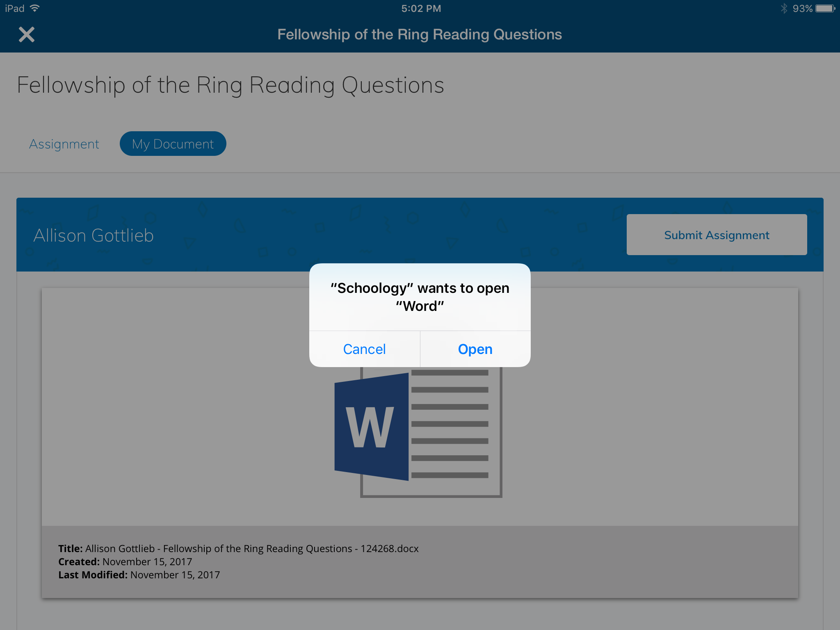This screenshot has width=840, height=630.
Task: Switch to the Assignment tab
Action: (x=64, y=144)
